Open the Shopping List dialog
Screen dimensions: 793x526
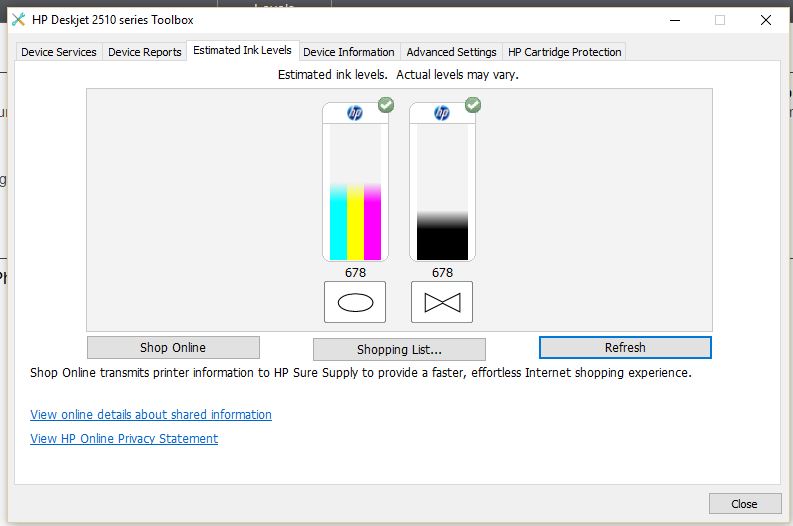400,349
